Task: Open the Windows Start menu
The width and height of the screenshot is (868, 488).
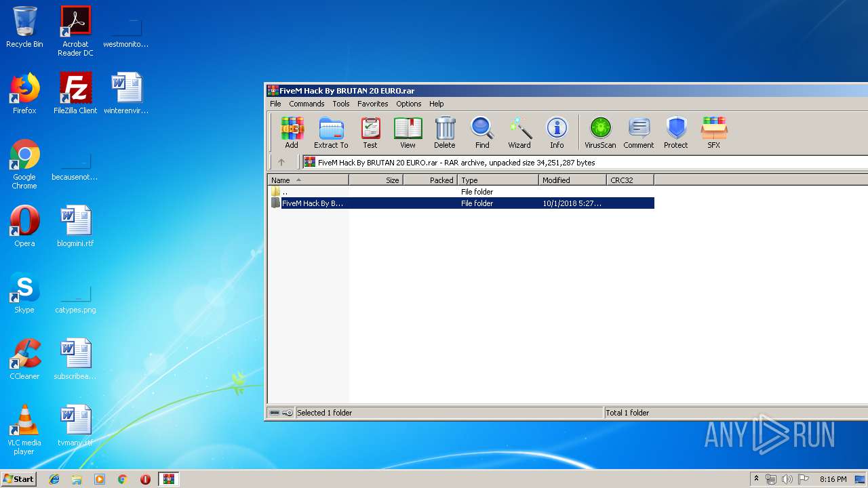Action: 18,479
